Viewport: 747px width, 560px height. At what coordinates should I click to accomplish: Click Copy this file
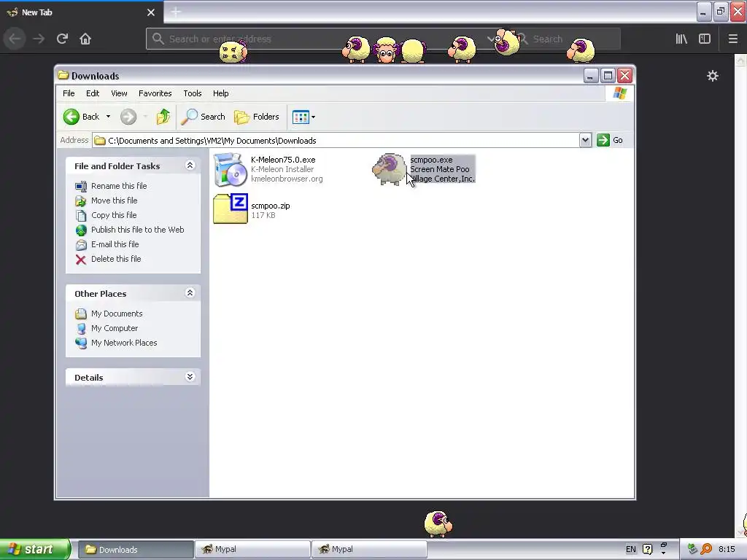(x=114, y=215)
